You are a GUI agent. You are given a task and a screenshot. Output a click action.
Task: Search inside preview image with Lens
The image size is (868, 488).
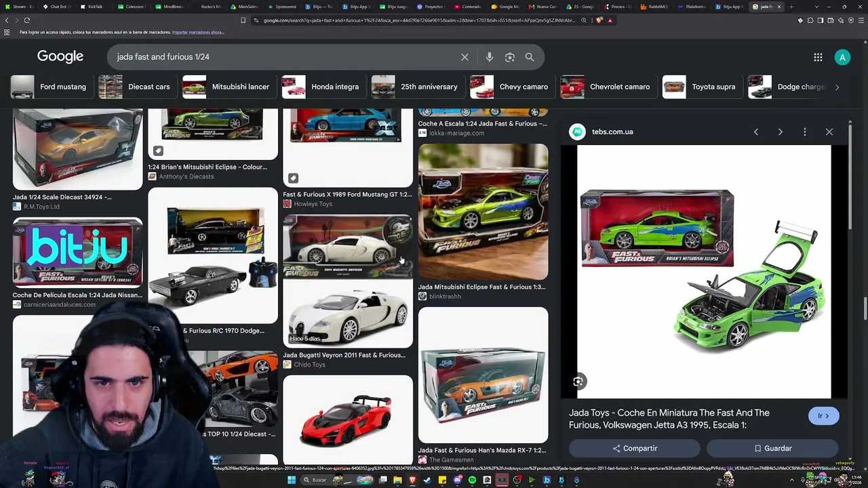578,382
